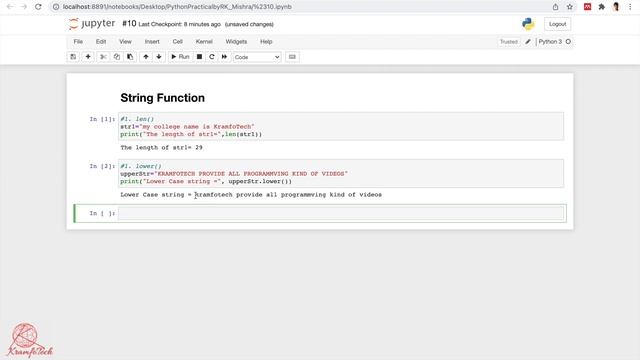Viewport: 640px width, 360px height.
Task: Open the Widgets menu
Action: click(x=236, y=42)
